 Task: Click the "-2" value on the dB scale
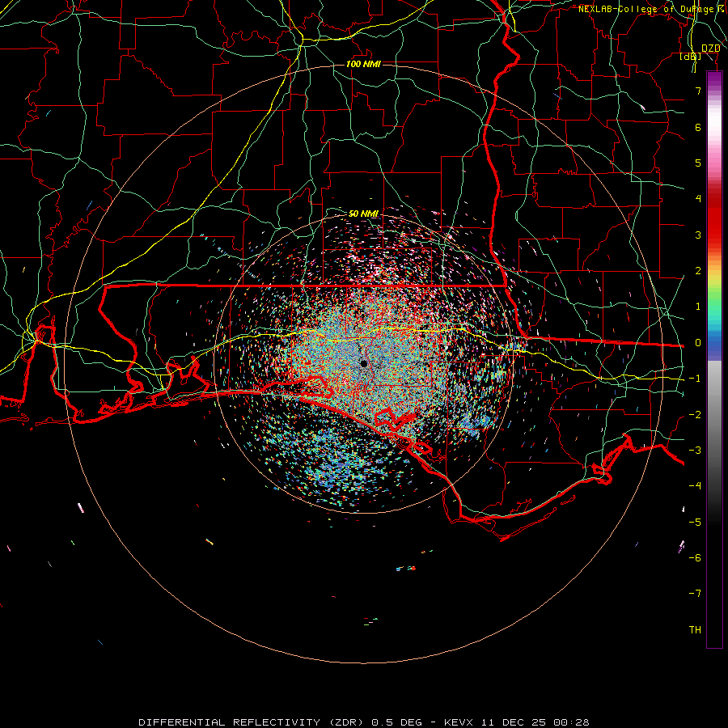click(x=695, y=415)
